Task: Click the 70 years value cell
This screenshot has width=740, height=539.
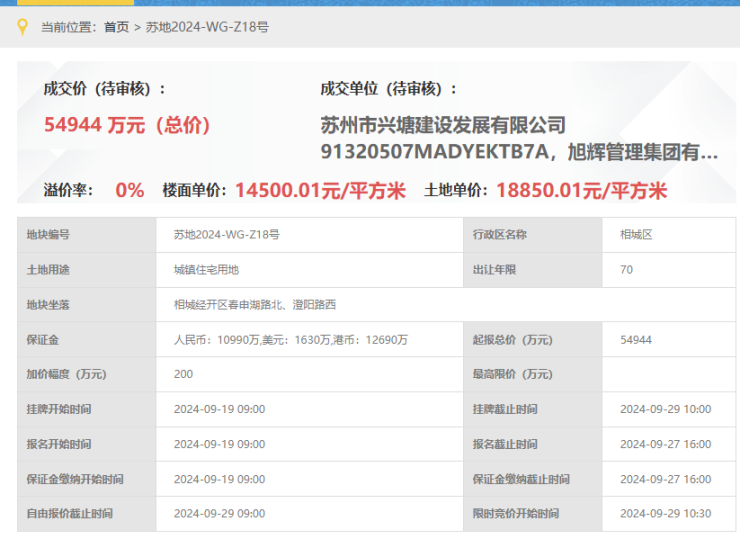Action: tap(669, 270)
